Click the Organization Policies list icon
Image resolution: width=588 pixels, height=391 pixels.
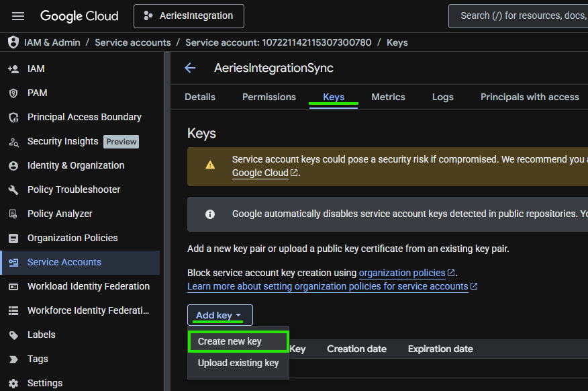tap(13, 238)
